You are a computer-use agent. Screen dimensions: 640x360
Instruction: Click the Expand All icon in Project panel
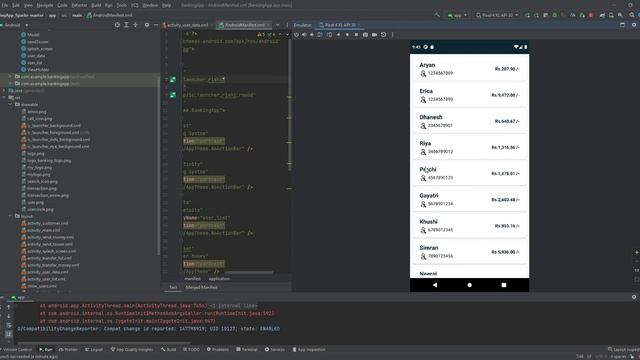[x=126, y=25]
